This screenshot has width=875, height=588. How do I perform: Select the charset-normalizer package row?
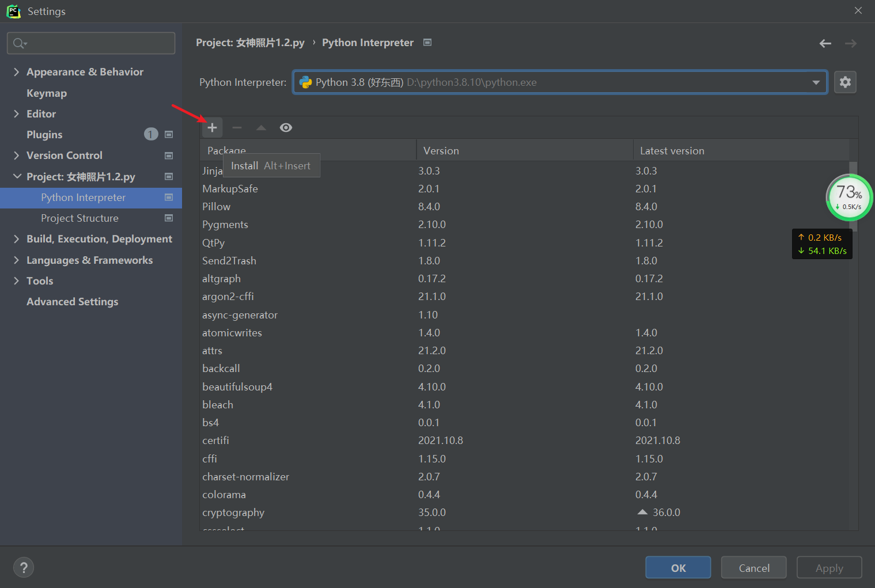tap(524, 477)
